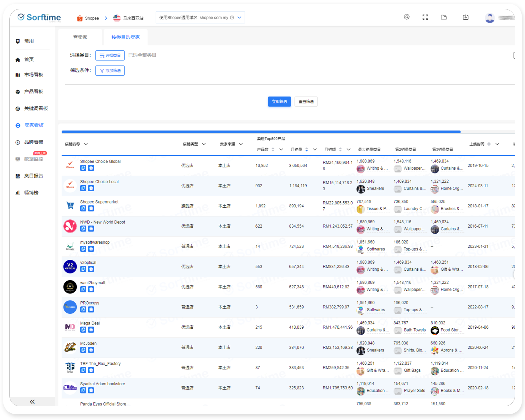Screen dimensions: 525x420
Task: Copy icon under Shopee Choice Global
Action: pos(83,168)
